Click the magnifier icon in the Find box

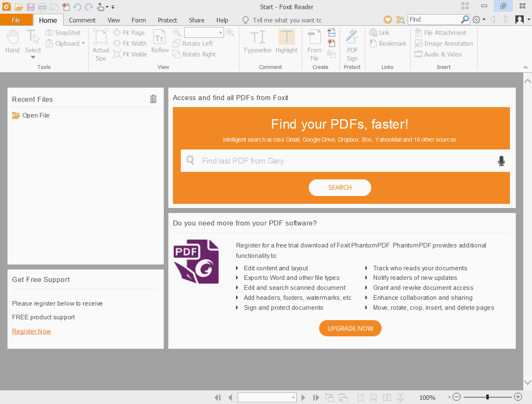[x=465, y=20]
